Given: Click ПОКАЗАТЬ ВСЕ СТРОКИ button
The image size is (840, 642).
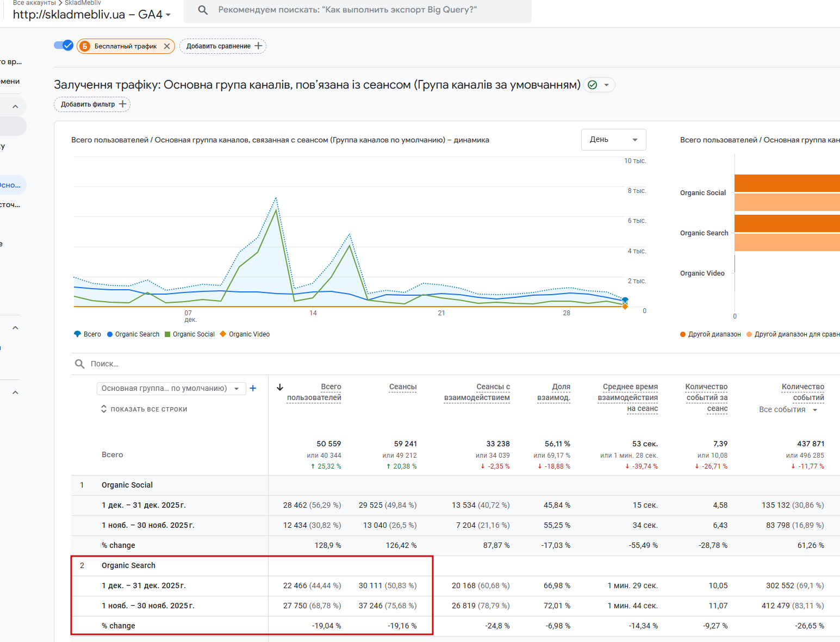Looking at the screenshot, I should click(144, 409).
